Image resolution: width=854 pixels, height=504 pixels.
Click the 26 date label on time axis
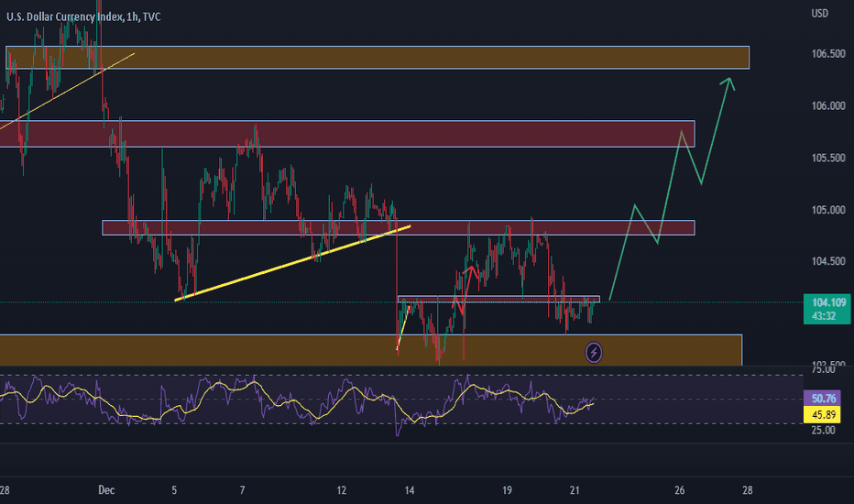tap(679, 490)
